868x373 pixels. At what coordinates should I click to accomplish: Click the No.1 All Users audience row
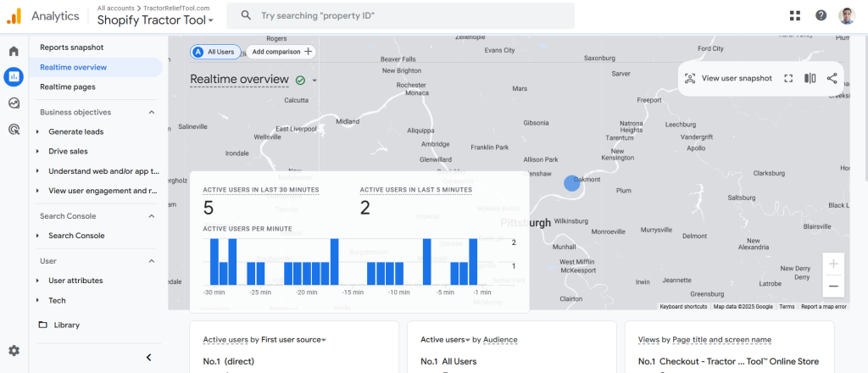click(x=448, y=361)
